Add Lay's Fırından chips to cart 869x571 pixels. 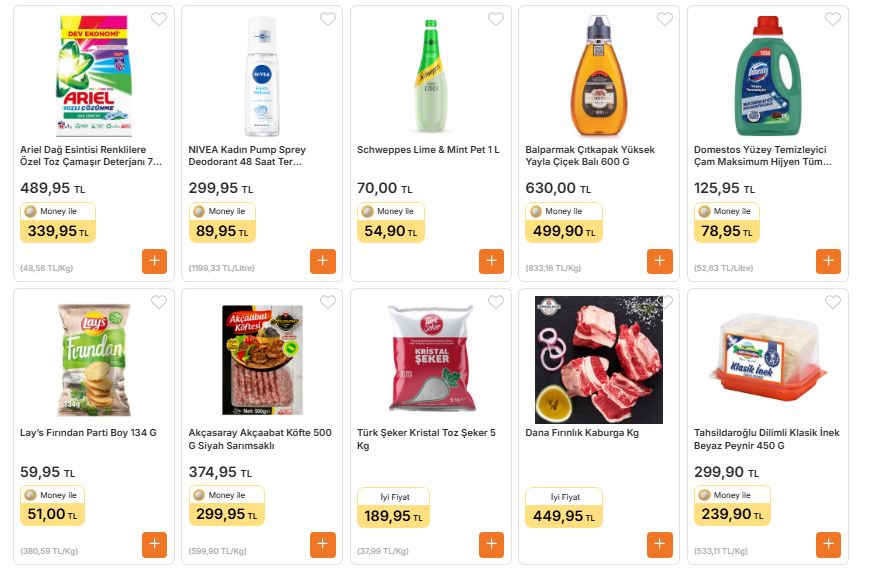[154, 545]
